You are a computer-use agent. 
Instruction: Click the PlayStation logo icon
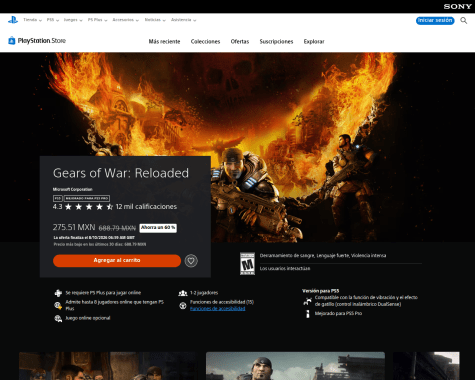[x=13, y=20]
